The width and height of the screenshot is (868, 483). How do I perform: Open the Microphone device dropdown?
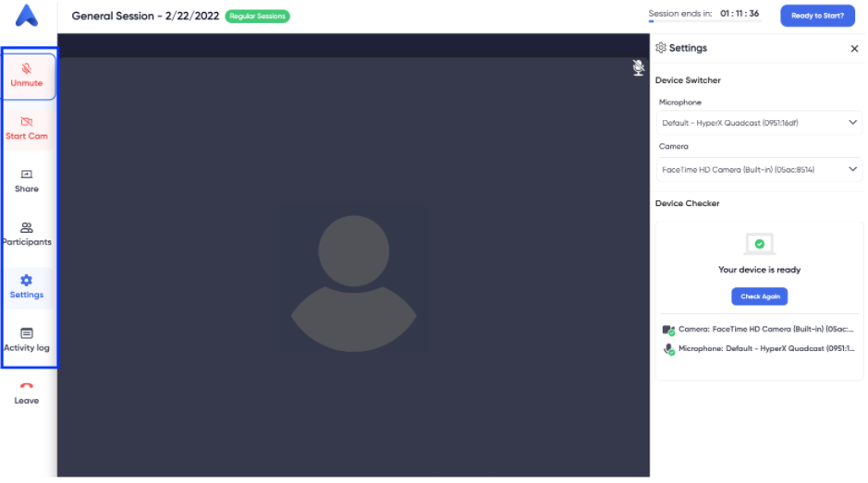759,123
